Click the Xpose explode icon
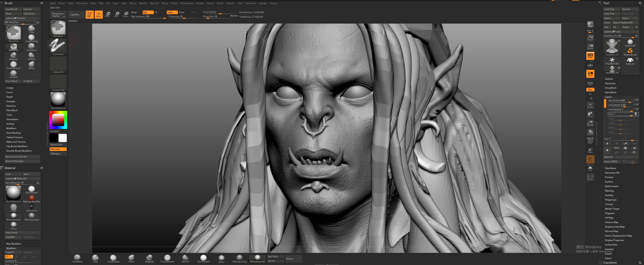Image resolution: width=644 pixels, height=265 pixels. coord(590,177)
